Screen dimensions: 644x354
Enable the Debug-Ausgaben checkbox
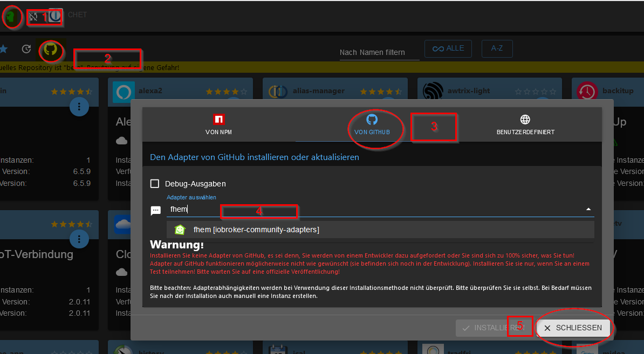pyautogui.click(x=155, y=184)
